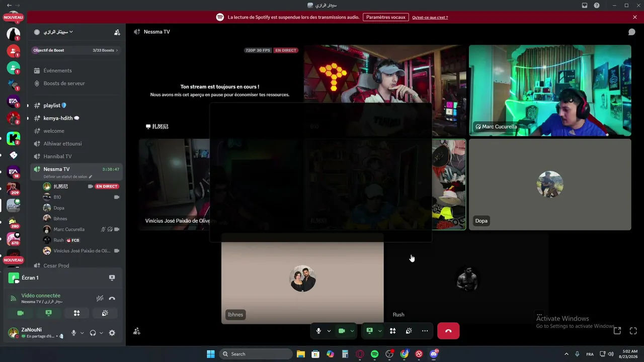Mute the microphone next to ZaNouNi
Image resolution: width=644 pixels, height=362 pixels.
74,333
